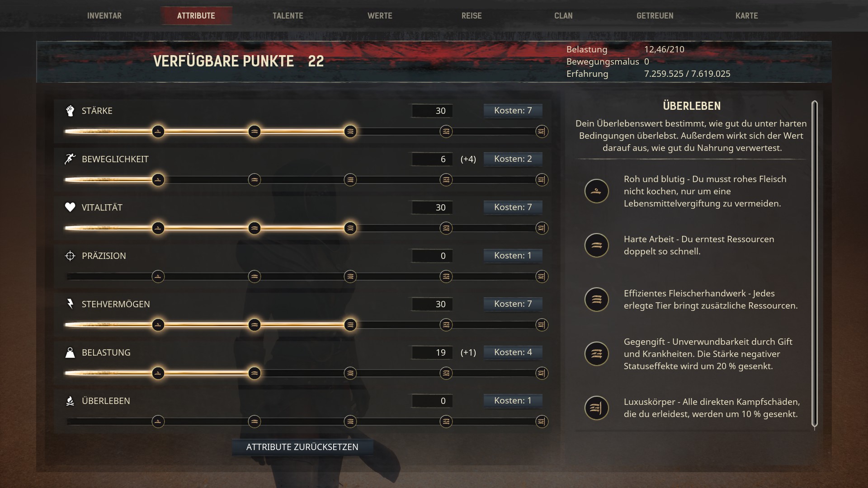The width and height of the screenshot is (868, 488).
Task: Open the Inventar tab
Action: 104,16
